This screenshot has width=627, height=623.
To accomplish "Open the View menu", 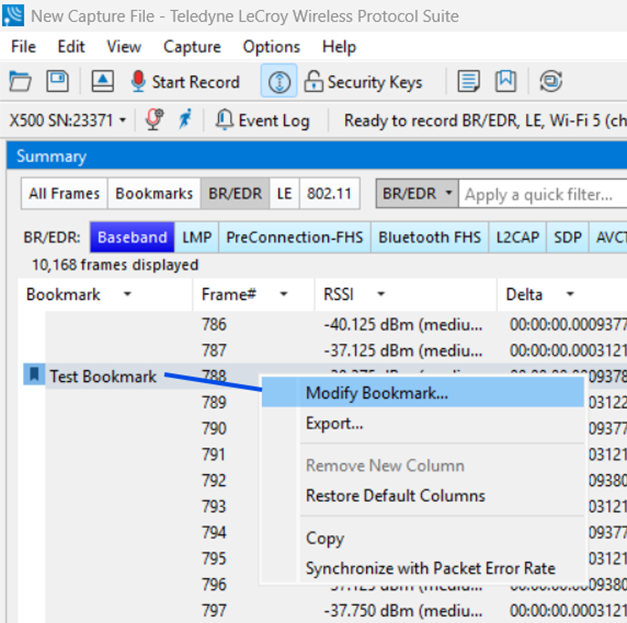I will 124,47.
